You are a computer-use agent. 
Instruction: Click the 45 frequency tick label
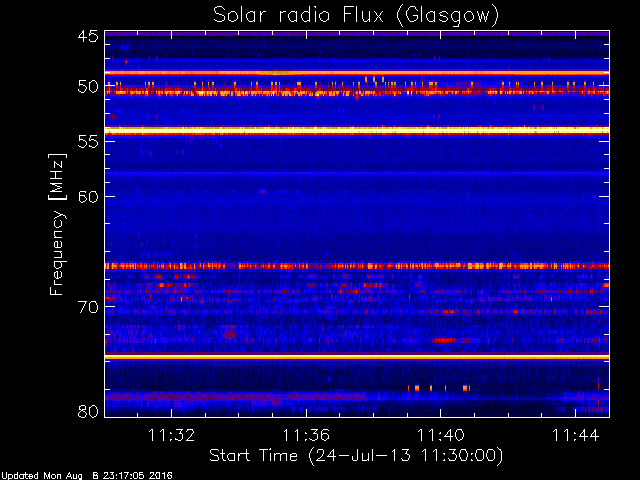(88, 36)
